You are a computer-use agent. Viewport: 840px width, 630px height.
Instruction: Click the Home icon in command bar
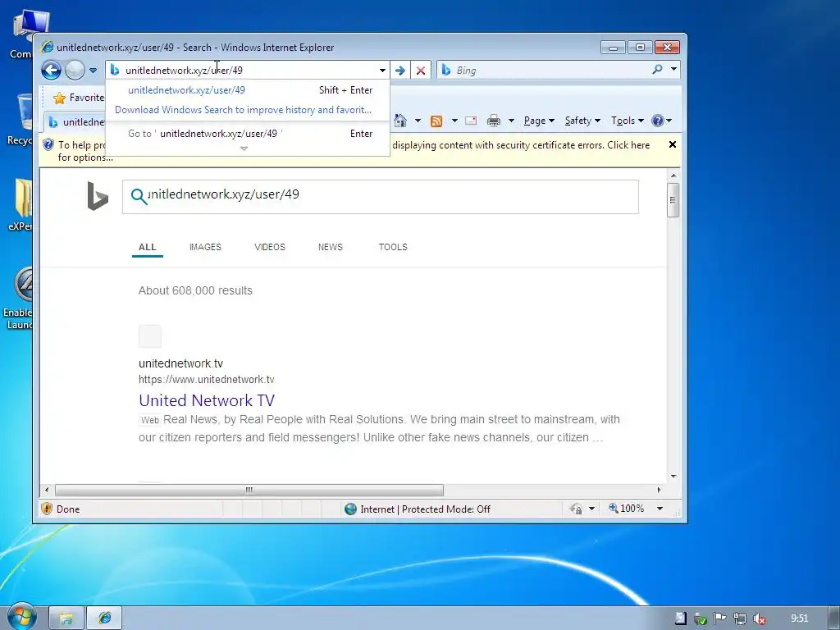tap(400, 121)
